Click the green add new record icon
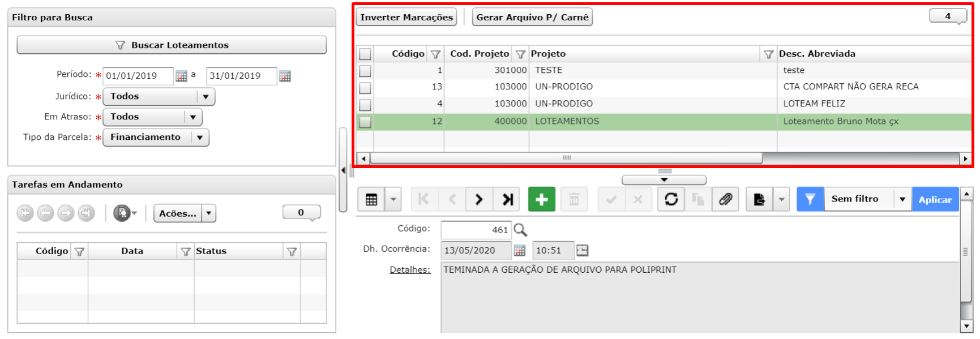Screen dimensions: 980x339 pyautogui.click(x=541, y=199)
